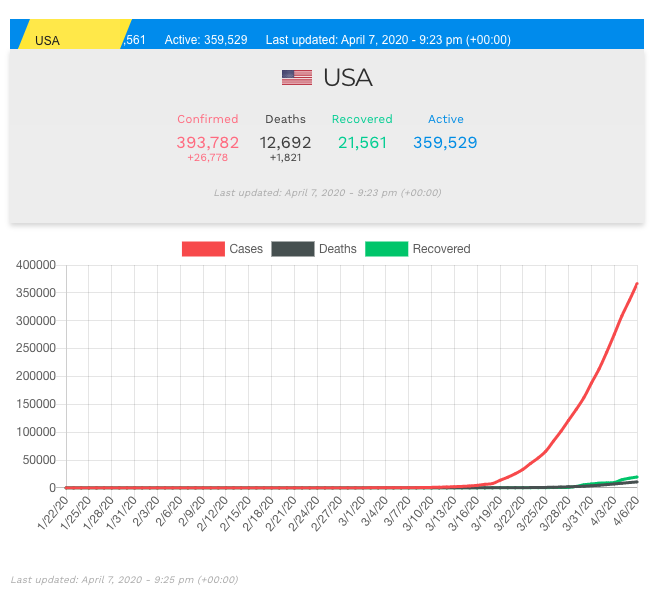Click the card's italic Last updated line

[x=327, y=193]
